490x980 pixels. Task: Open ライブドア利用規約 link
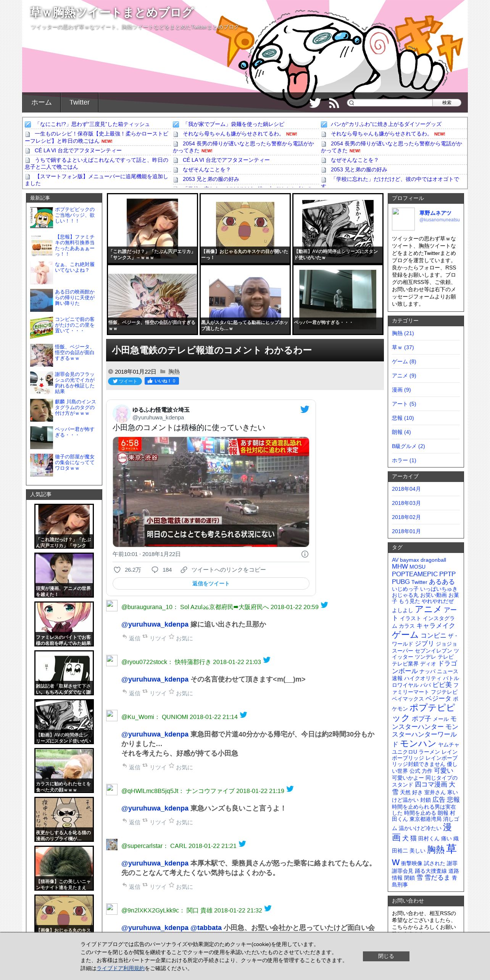pyautogui.click(x=121, y=968)
